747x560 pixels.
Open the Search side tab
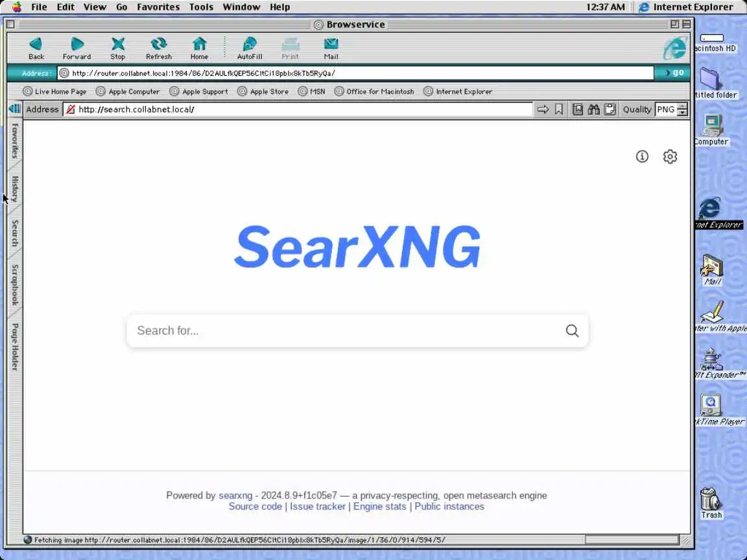pos(16,233)
